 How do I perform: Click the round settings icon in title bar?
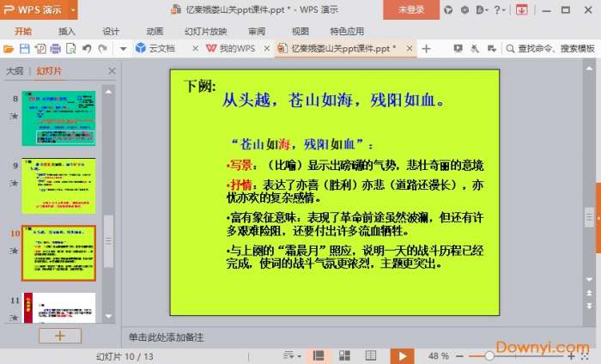(464, 10)
